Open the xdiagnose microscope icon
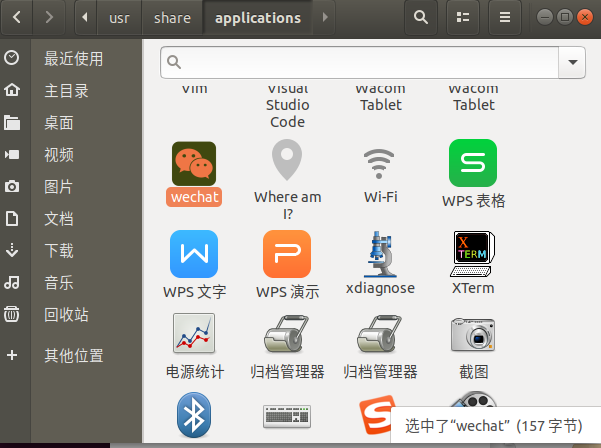Screen dimensions: 601x448 (380, 254)
